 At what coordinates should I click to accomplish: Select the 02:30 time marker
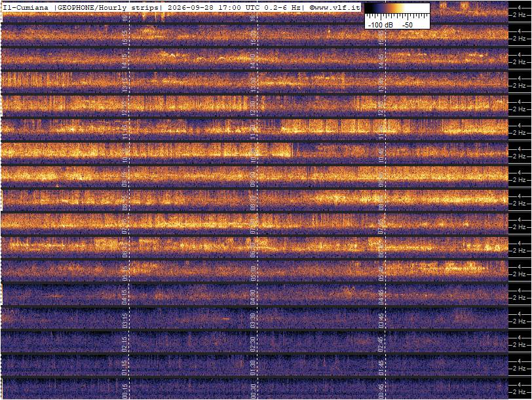pos(253,344)
